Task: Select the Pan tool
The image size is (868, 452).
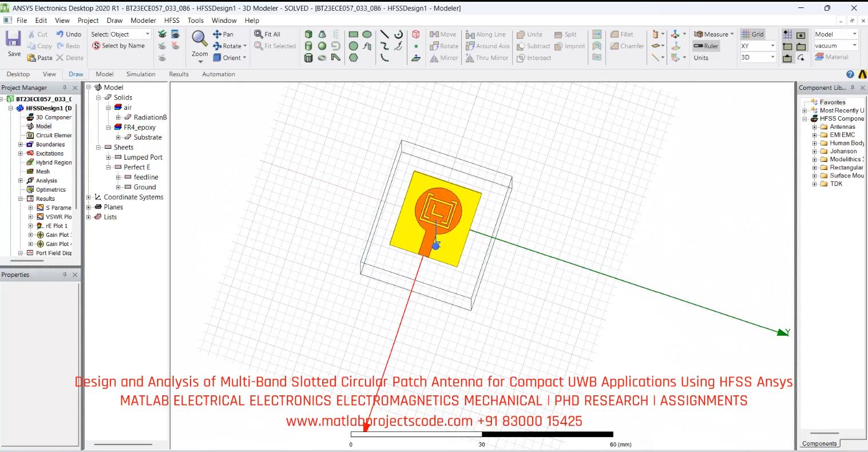Action: tap(223, 34)
